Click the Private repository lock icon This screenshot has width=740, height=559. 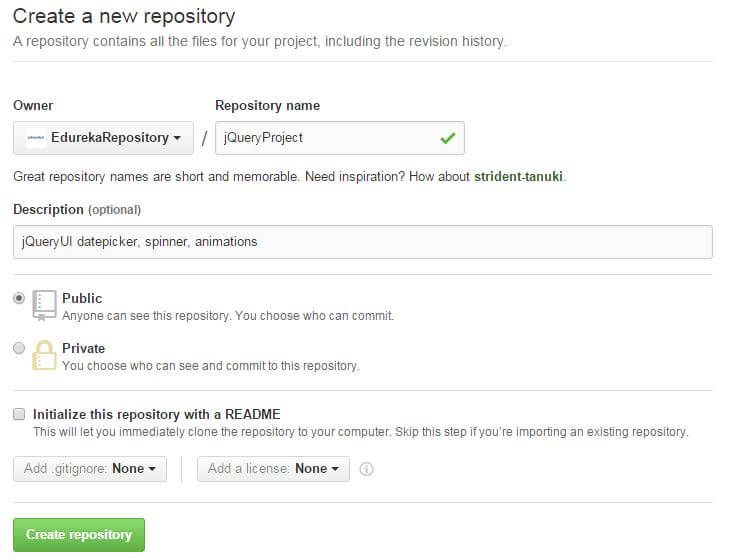(x=44, y=355)
